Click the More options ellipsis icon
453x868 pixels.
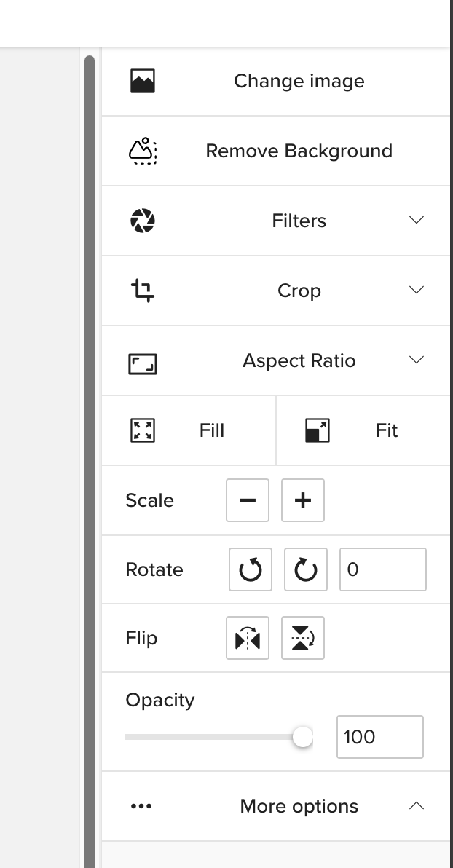(x=141, y=806)
